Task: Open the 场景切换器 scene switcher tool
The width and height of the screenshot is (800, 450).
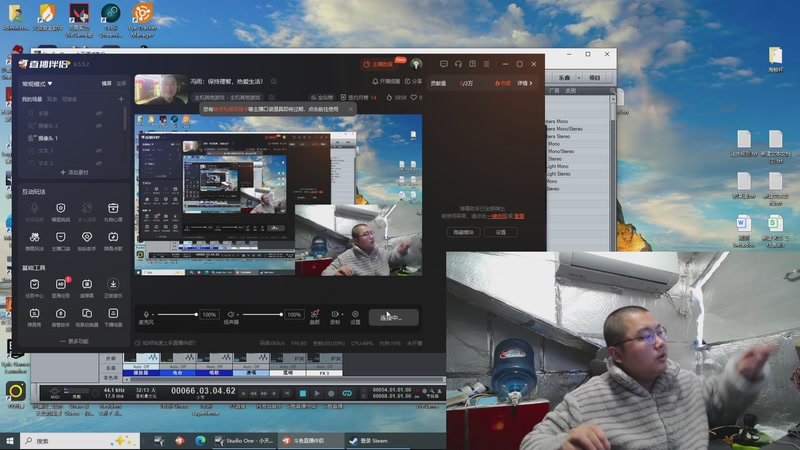Action: pyautogui.click(x=87, y=313)
